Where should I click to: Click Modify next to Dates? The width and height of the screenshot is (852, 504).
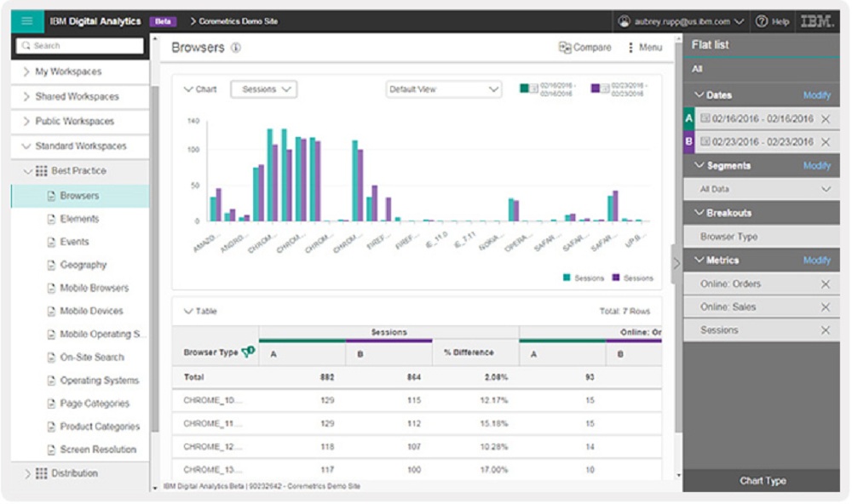tap(817, 95)
